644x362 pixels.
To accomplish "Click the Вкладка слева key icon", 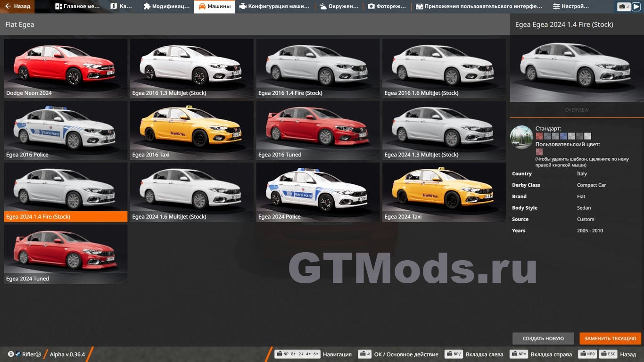I will (x=454, y=354).
